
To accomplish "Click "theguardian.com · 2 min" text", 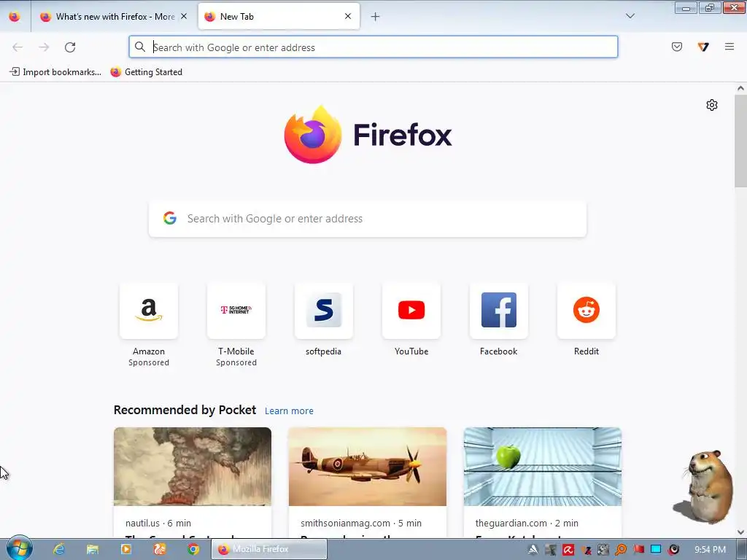I will tap(527, 523).
